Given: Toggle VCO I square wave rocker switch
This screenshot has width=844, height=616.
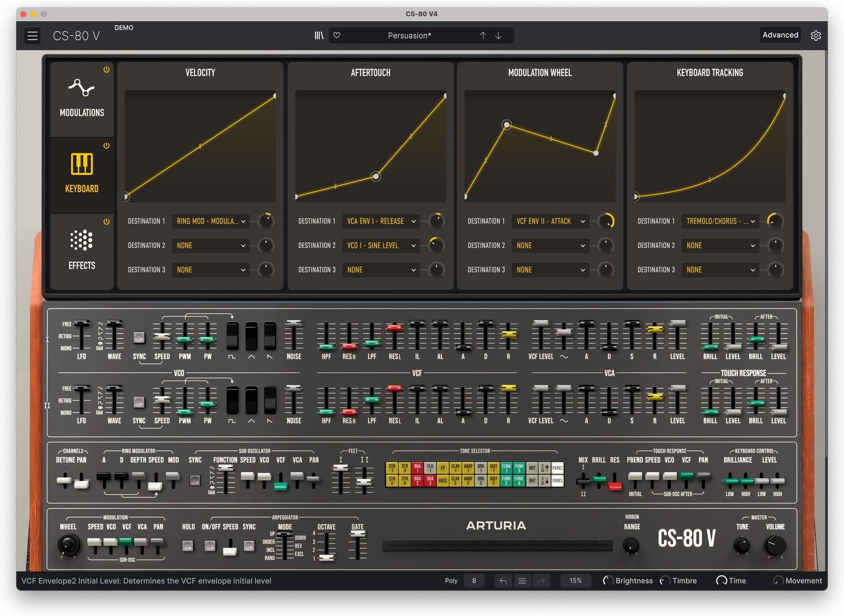Looking at the screenshot, I should pos(232,336).
